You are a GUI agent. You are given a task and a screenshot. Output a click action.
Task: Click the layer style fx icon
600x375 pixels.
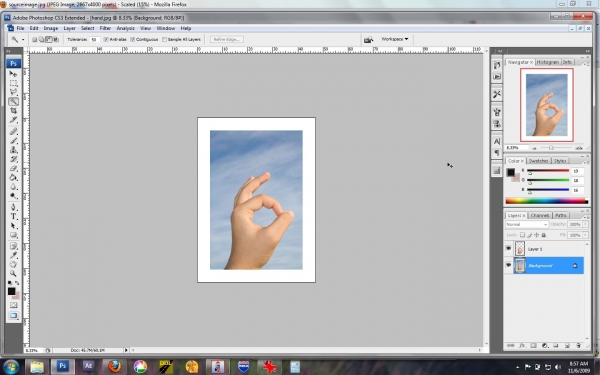pyautogui.click(x=522, y=346)
